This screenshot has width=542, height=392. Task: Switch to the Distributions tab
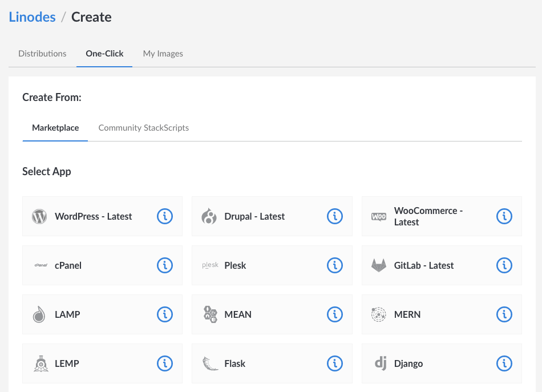(x=42, y=53)
